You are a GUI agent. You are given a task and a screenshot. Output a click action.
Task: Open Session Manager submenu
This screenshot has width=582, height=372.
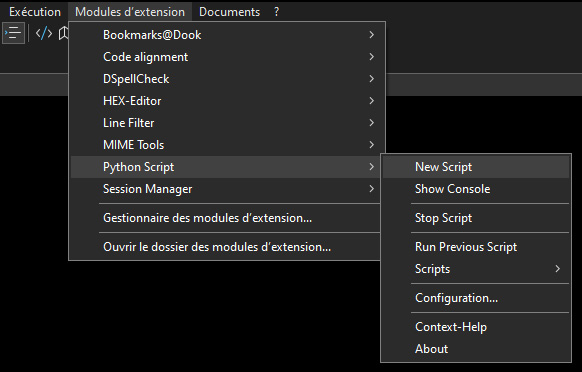pos(226,189)
